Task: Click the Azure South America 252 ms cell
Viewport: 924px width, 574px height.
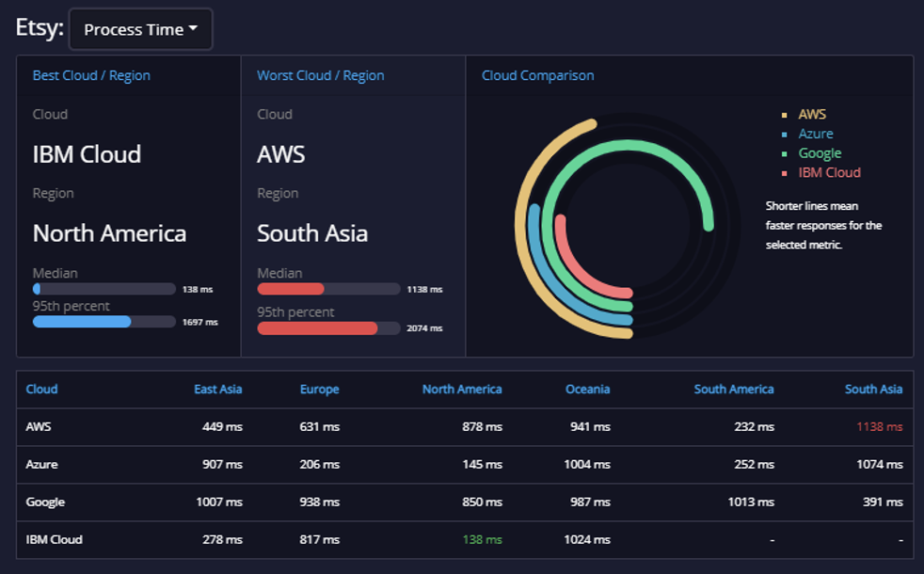Action: pyautogui.click(x=755, y=465)
